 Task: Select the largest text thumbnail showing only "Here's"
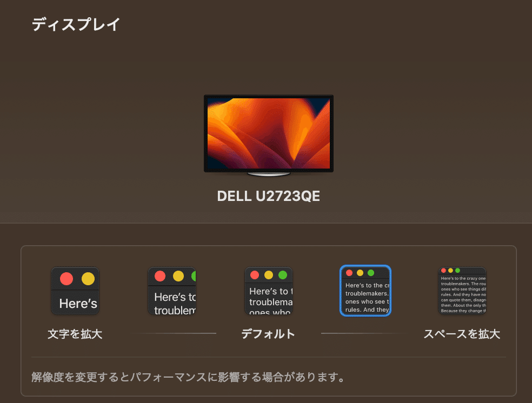pos(75,291)
